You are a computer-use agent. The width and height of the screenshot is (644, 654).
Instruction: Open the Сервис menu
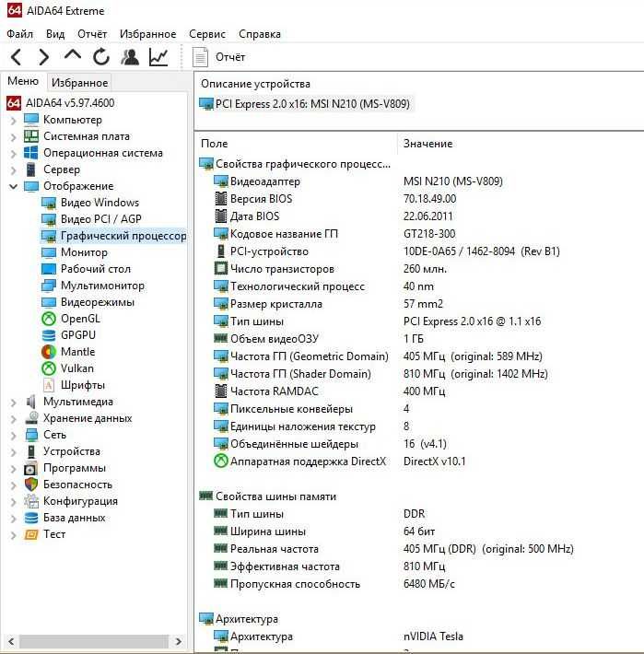point(207,34)
